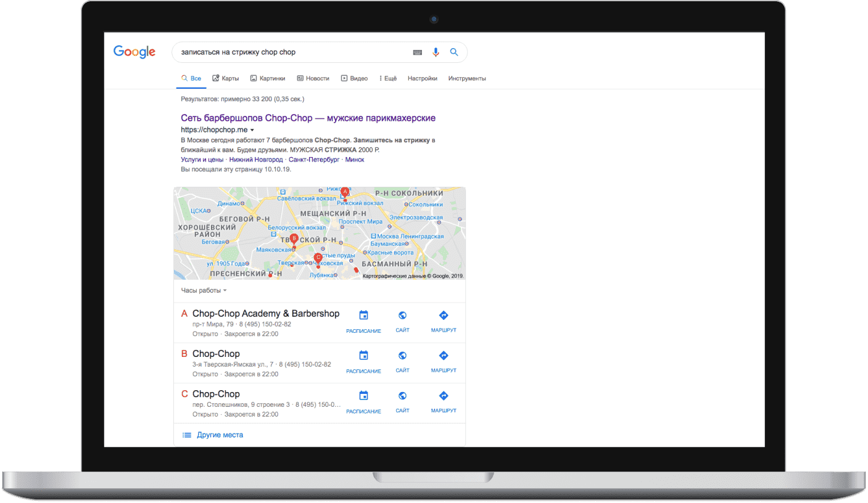Switch to the Видео tab
This screenshot has width=868, height=503.
click(x=354, y=78)
